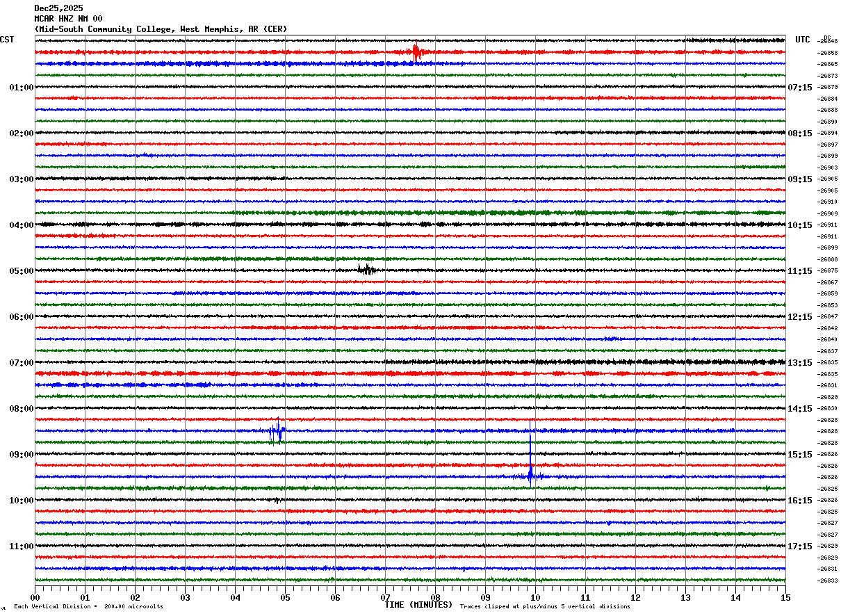Click minute tick label 06 on x-axis
The height and width of the screenshot is (616, 841).
[x=335, y=597]
